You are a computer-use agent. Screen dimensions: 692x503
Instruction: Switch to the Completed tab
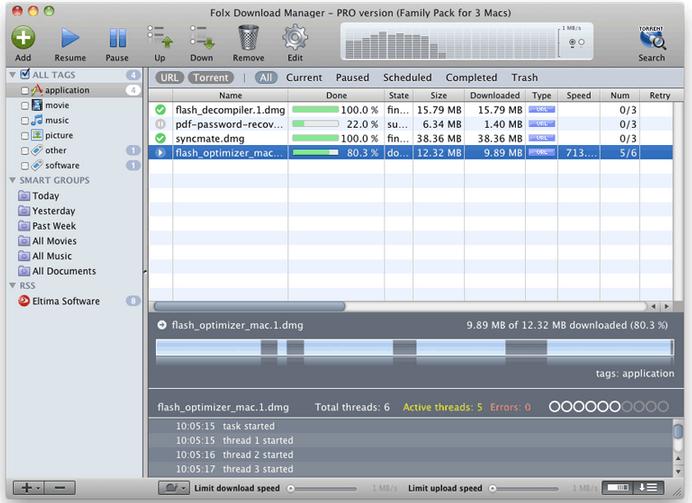(471, 77)
